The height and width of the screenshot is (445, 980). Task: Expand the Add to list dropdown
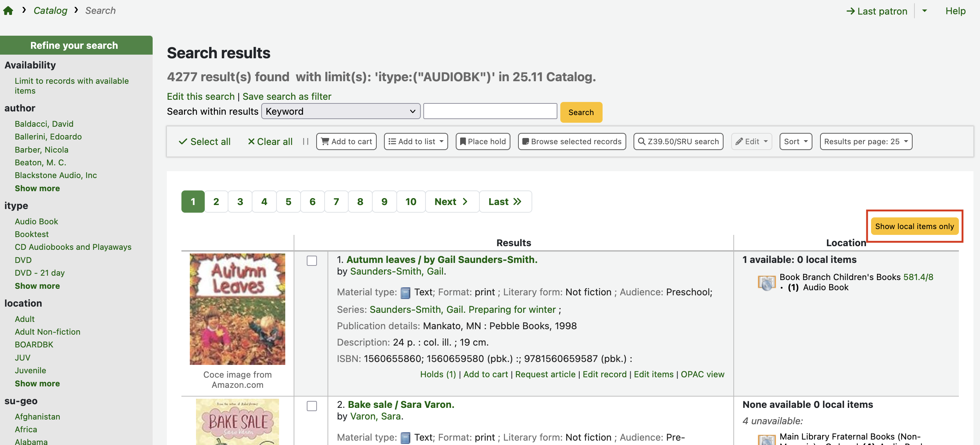pyautogui.click(x=416, y=142)
